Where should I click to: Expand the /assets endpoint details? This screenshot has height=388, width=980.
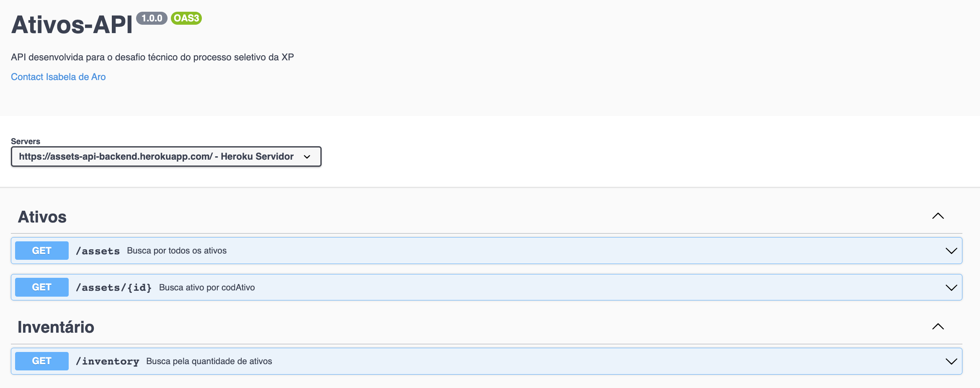click(x=952, y=250)
